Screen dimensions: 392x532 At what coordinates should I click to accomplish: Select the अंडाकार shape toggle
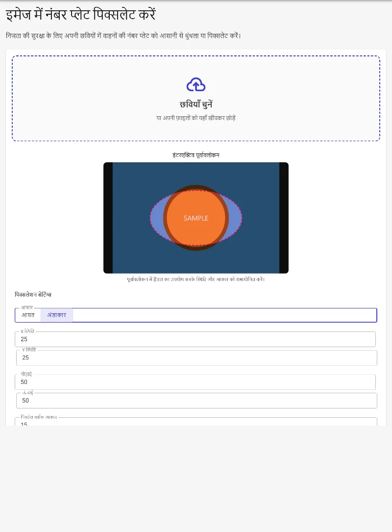point(57,315)
